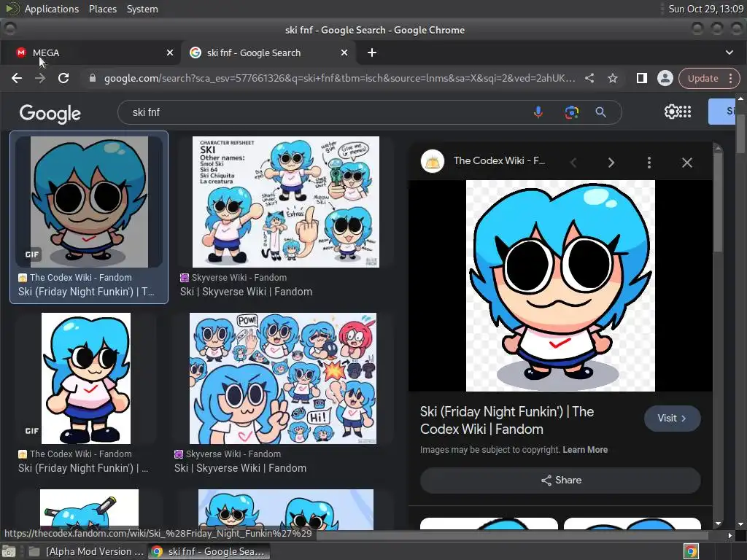Show next image in preview panel
747x560 pixels.
(x=611, y=163)
